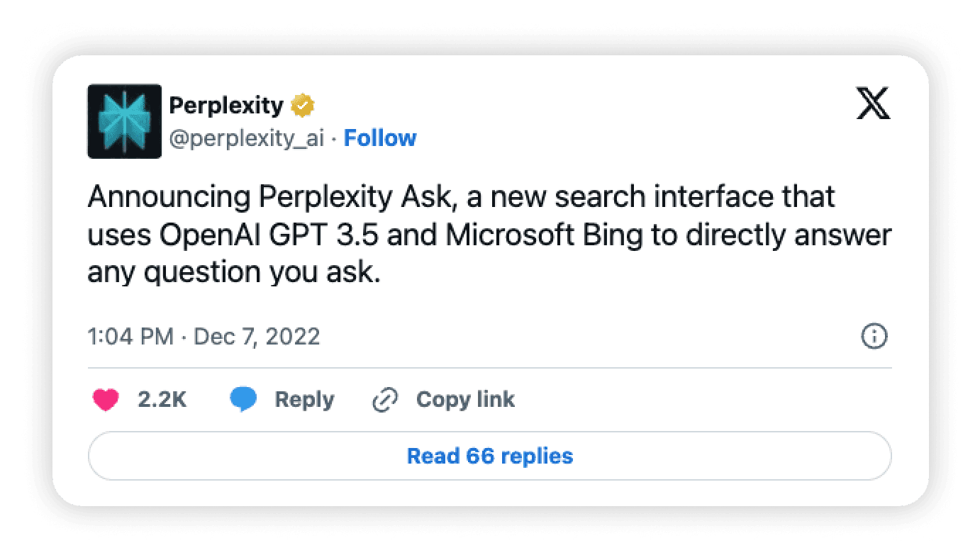Follow the Perplexity account
The image size is (980, 560).
(380, 138)
